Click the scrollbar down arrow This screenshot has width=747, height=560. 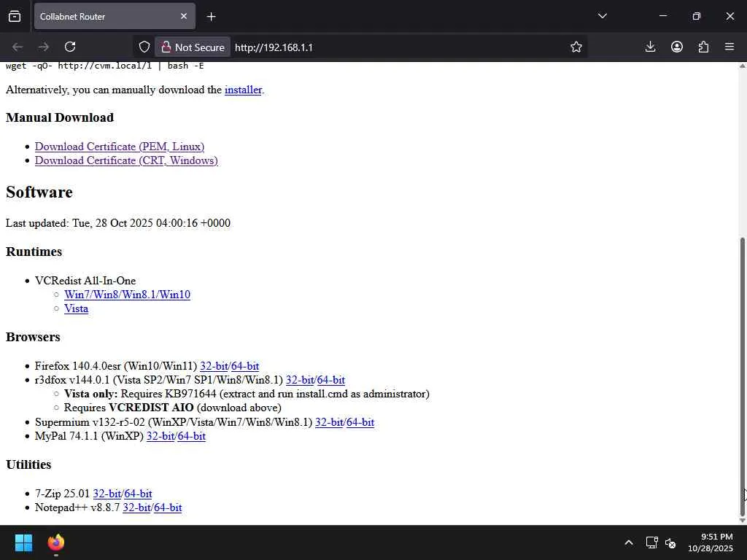coord(742,521)
